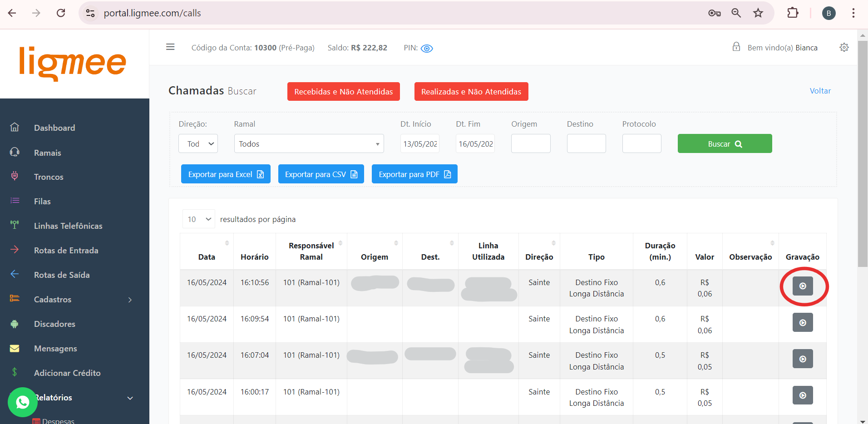Expand the Ramal Todos dropdown

pos(309,144)
